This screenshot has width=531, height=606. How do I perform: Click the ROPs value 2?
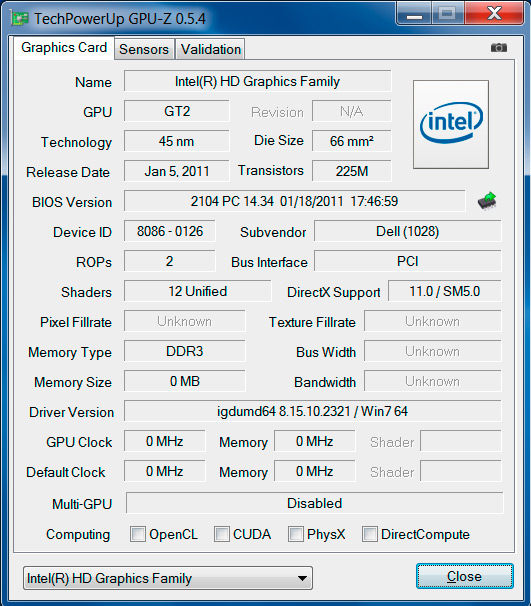click(170, 261)
